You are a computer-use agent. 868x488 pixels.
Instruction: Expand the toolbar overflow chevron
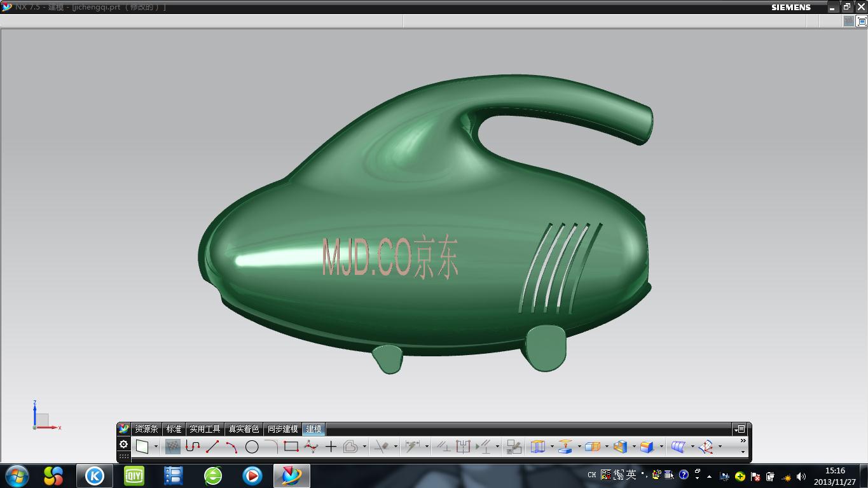[x=743, y=441]
